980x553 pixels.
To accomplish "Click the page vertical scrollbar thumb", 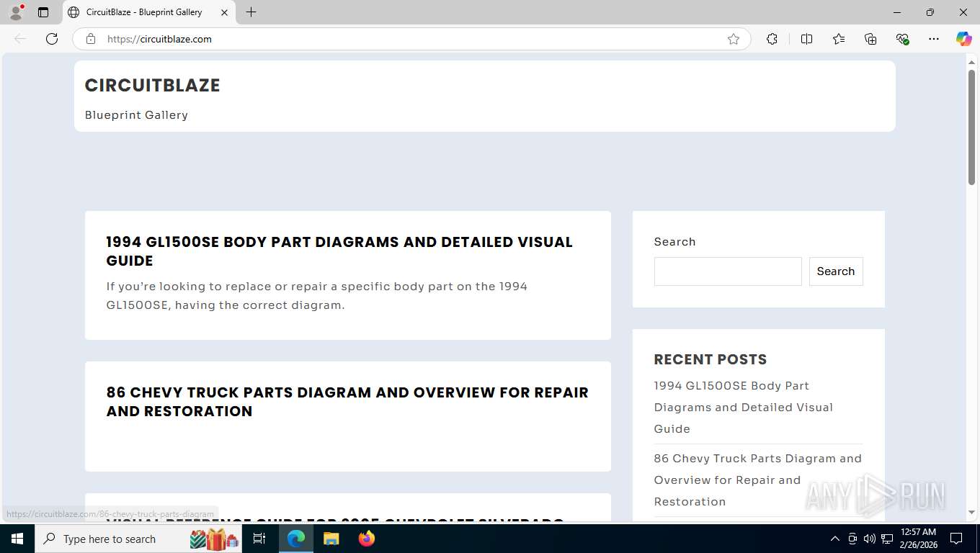I will pos(971,127).
